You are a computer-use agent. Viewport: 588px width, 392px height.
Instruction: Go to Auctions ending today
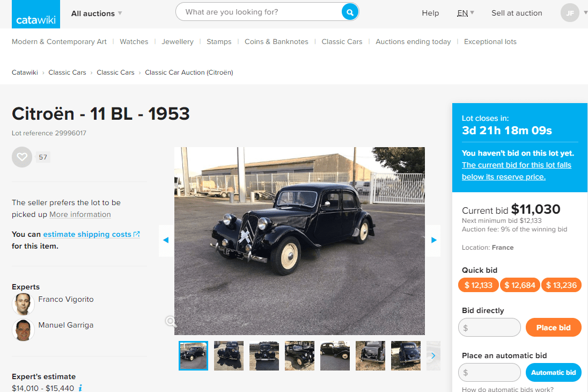(x=413, y=42)
